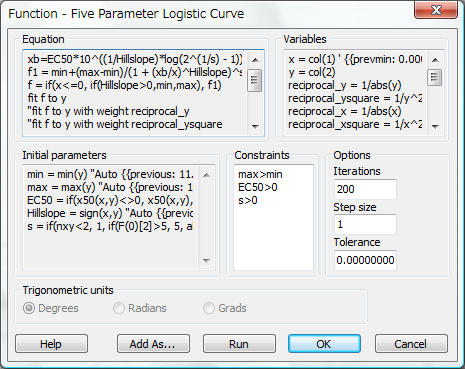Click Variables box scroll down arrow
465x369 pixels.
(435, 127)
